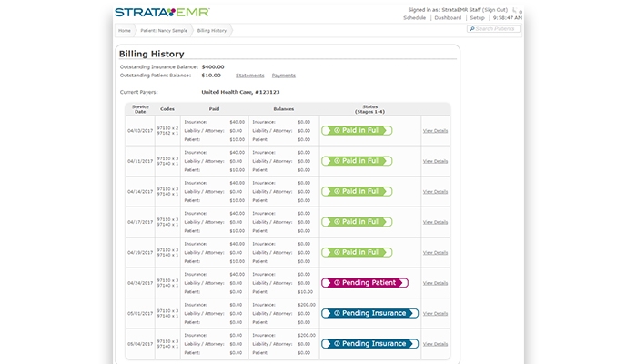Click the Paid column header
The width and height of the screenshot is (637, 364).
coord(214,109)
